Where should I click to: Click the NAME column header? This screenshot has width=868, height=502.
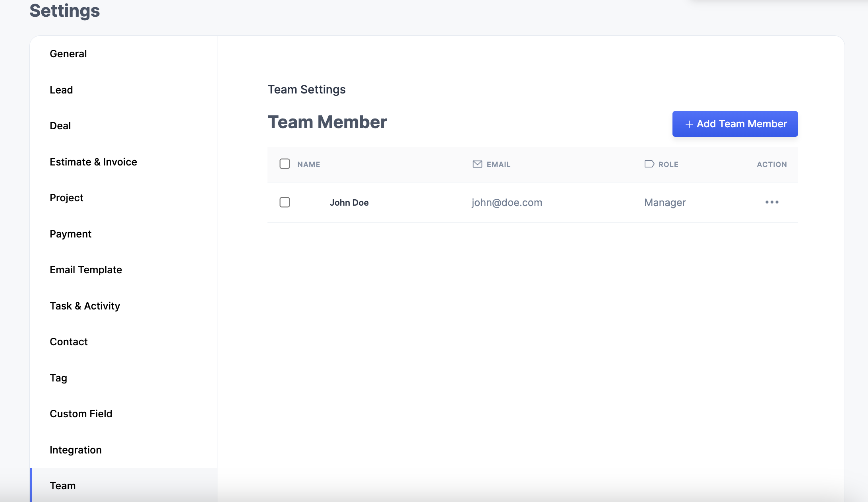click(308, 164)
